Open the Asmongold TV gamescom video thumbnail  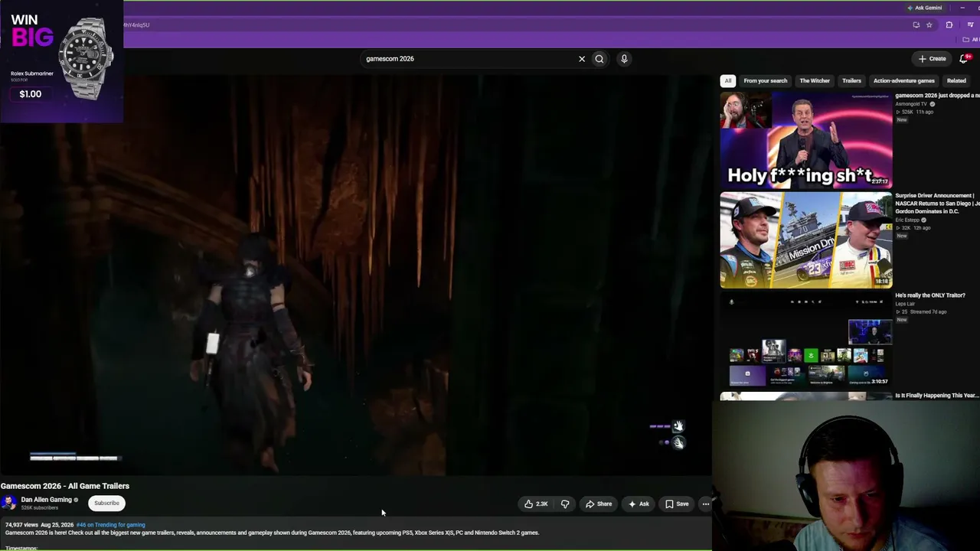pyautogui.click(x=806, y=140)
